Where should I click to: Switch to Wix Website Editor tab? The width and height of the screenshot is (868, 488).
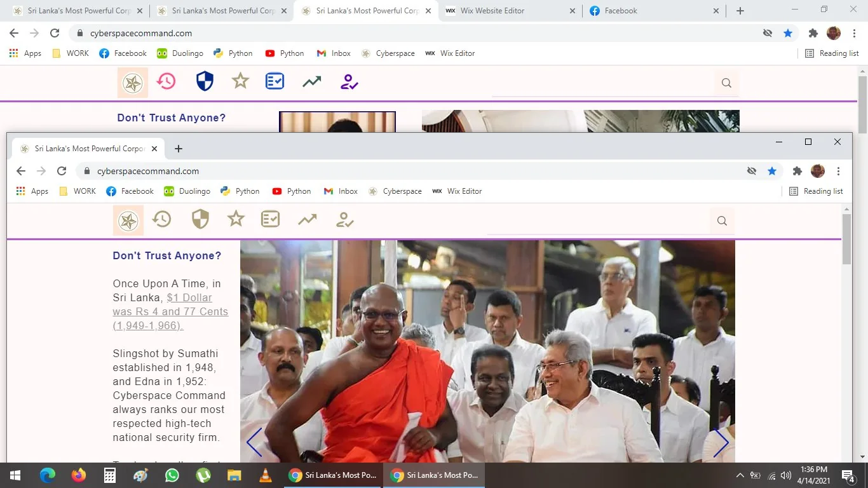pyautogui.click(x=510, y=11)
